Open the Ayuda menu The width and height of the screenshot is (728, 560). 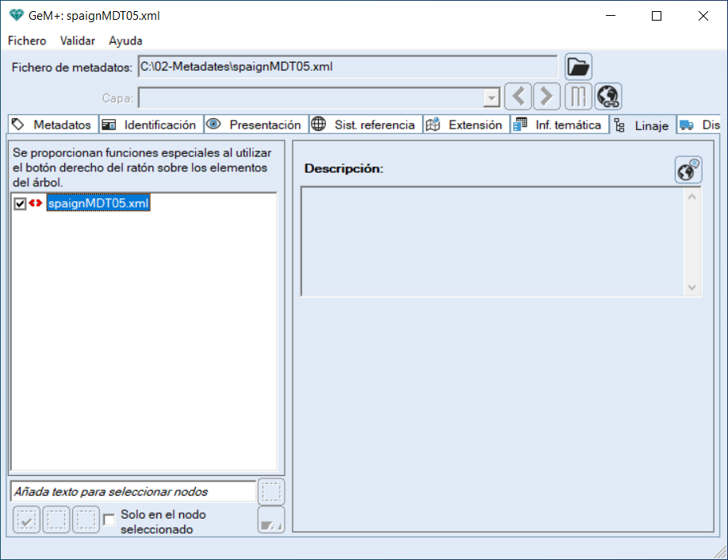coord(125,40)
